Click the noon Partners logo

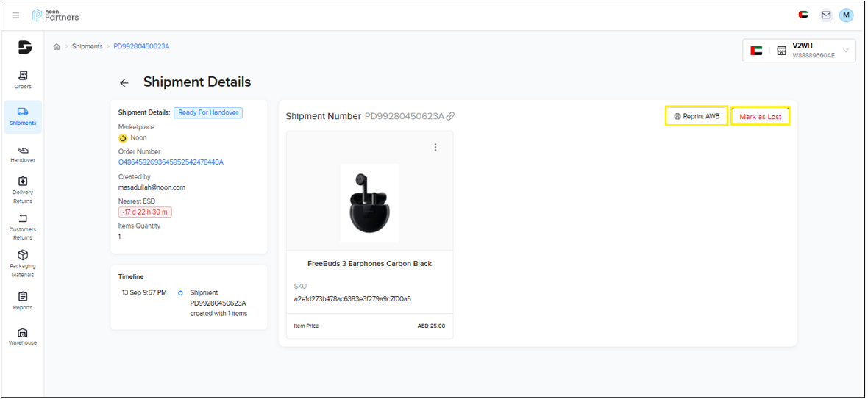[x=55, y=15]
